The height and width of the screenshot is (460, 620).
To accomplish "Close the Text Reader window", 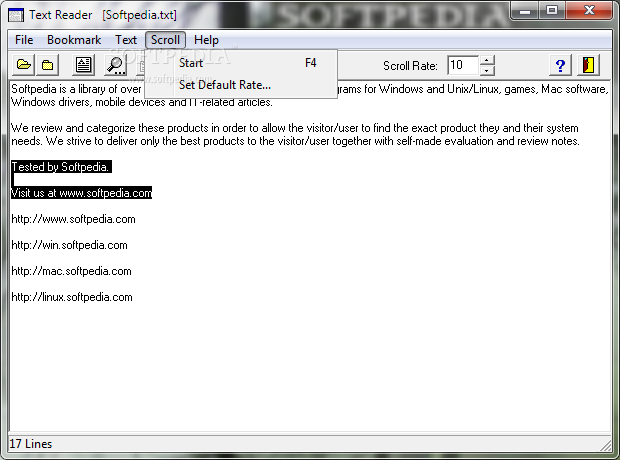I will (x=589, y=11).
